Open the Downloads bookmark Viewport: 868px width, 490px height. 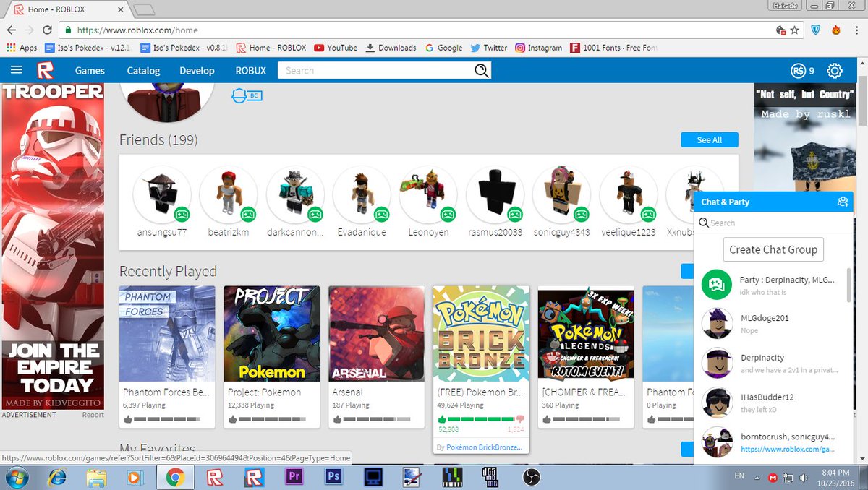pyautogui.click(x=391, y=48)
